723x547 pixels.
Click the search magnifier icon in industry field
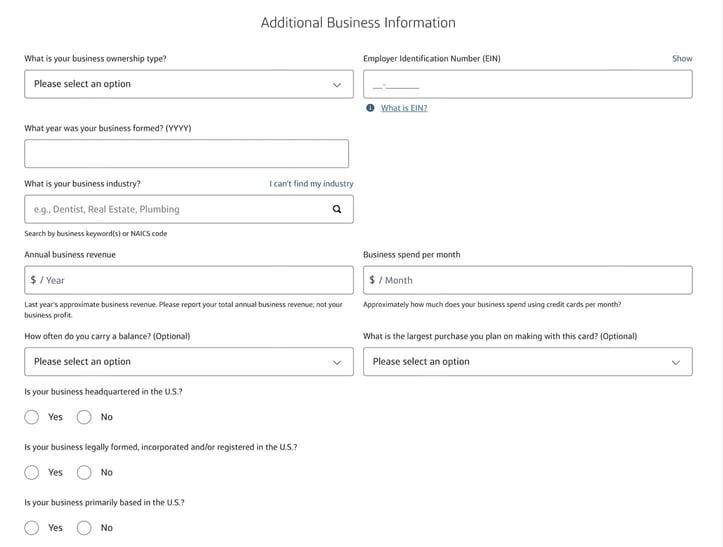[337, 209]
